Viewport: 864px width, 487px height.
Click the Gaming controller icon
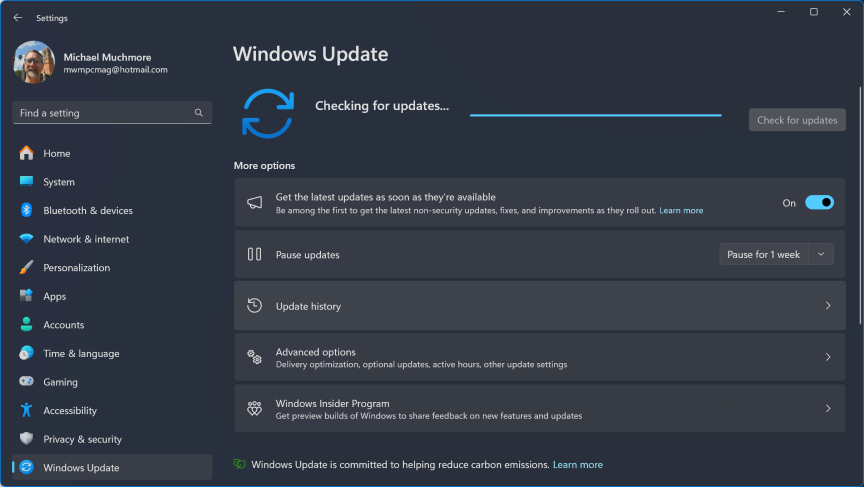click(x=26, y=381)
